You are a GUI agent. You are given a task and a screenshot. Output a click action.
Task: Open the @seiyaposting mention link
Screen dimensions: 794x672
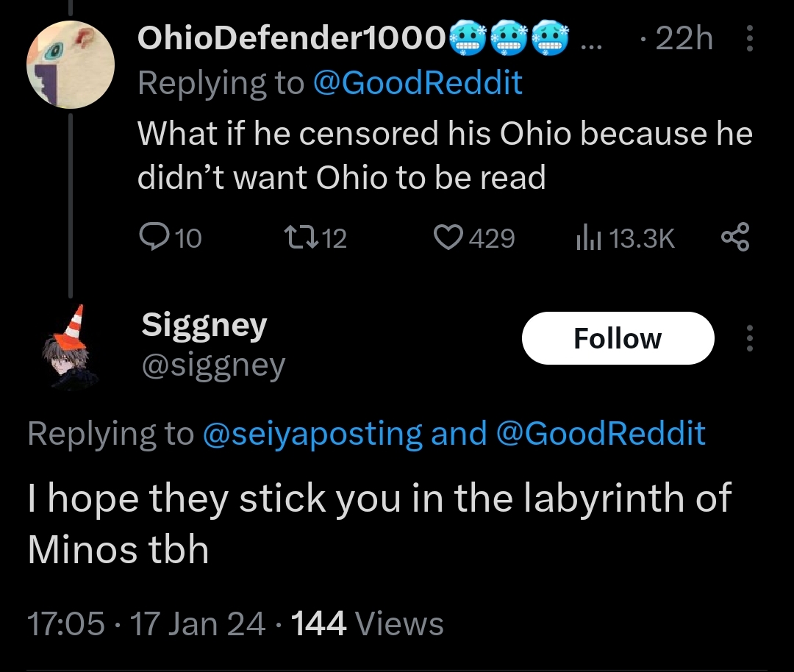(312, 434)
